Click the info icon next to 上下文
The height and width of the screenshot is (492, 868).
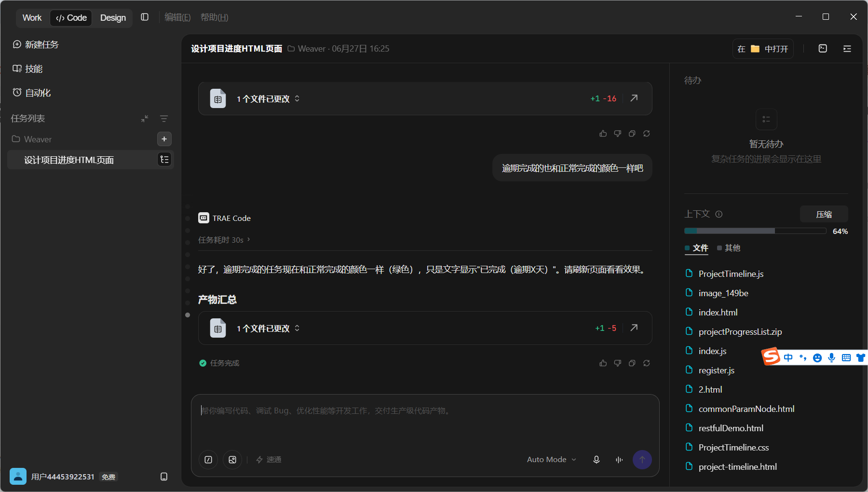(719, 214)
